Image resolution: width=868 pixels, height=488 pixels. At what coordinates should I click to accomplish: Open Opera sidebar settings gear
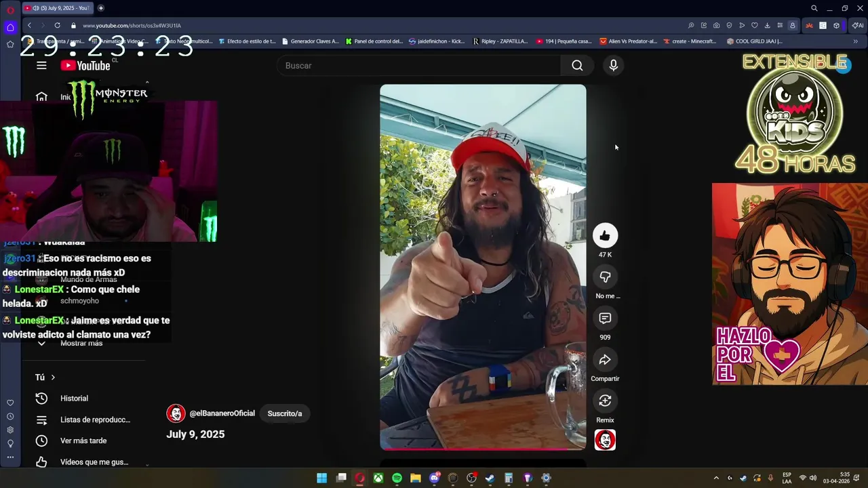[10, 430]
